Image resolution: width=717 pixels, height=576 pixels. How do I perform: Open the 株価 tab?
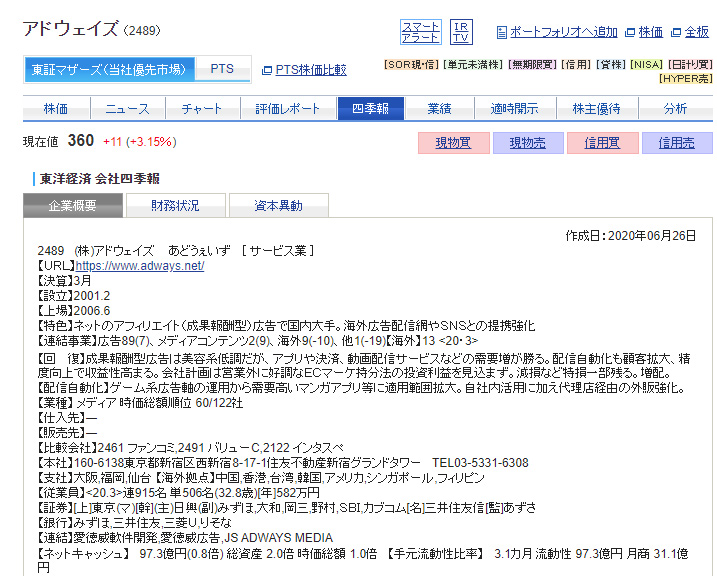click(x=57, y=109)
